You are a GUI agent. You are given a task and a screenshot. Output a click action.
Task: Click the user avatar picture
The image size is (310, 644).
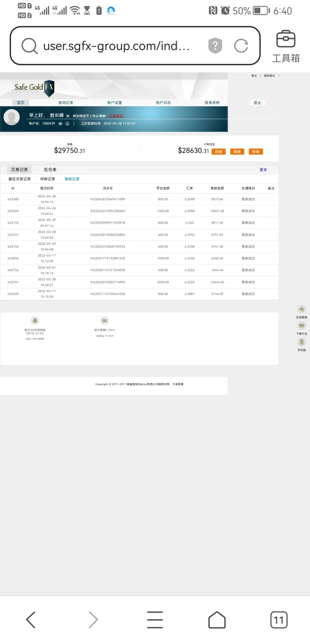(x=12, y=118)
